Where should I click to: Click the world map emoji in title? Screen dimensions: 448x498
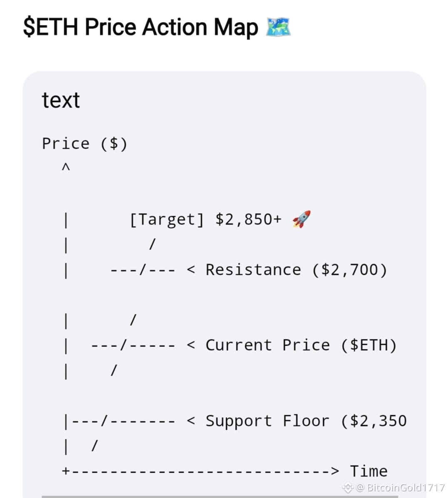[x=278, y=27]
